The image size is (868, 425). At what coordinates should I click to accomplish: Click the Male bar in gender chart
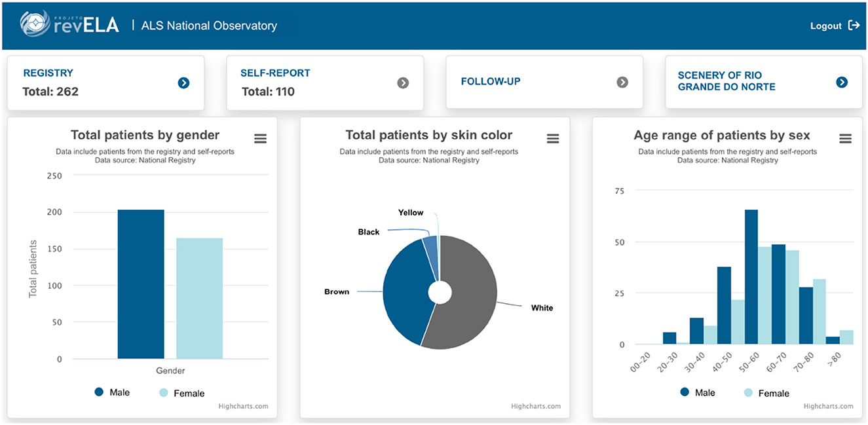click(x=141, y=284)
